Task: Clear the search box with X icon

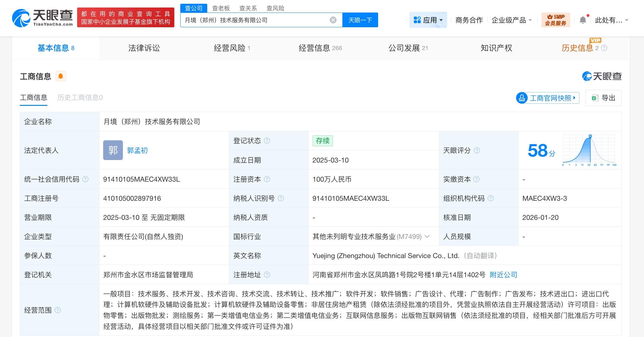Action: tap(333, 20)
